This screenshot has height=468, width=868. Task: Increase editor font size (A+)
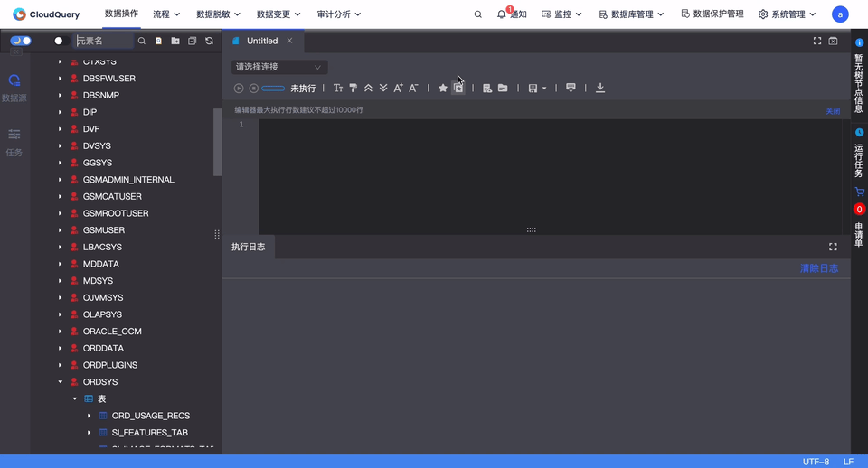(x=398, y=88)
